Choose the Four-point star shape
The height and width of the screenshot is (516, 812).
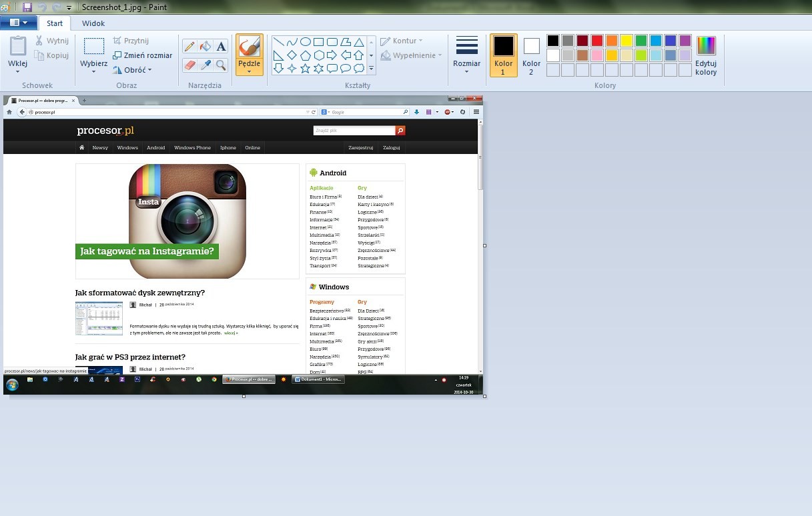click(292, 69)
